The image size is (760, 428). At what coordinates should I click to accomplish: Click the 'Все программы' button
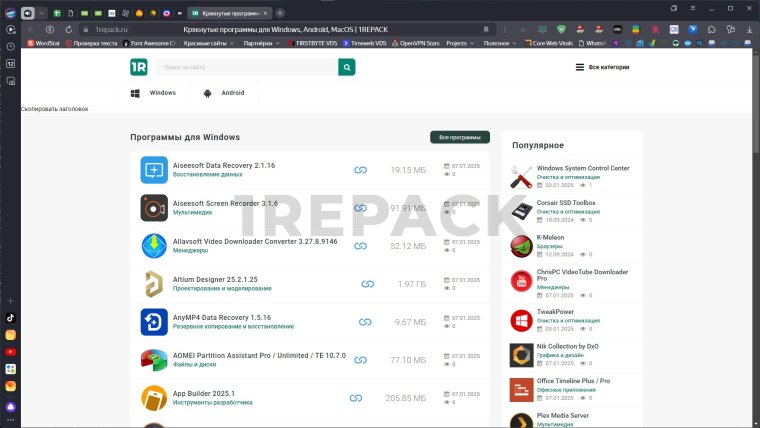459,137
